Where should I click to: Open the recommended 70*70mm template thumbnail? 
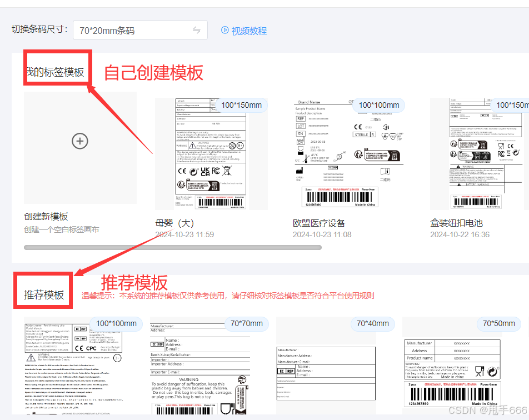206,366
